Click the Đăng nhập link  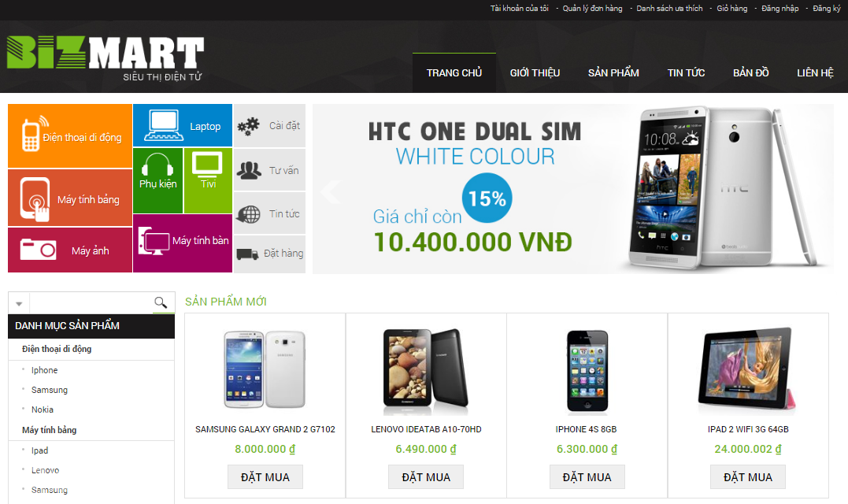tap(779, 8)
